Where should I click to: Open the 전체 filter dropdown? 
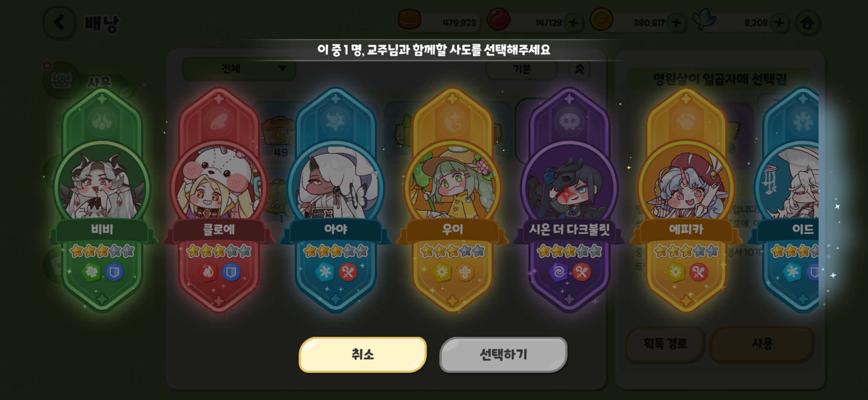pyautogui.click(x=239, y=69)
